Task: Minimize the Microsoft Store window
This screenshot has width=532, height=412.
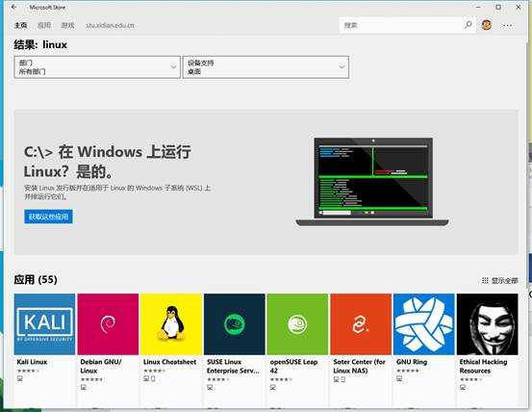Action: coord(478,7)
